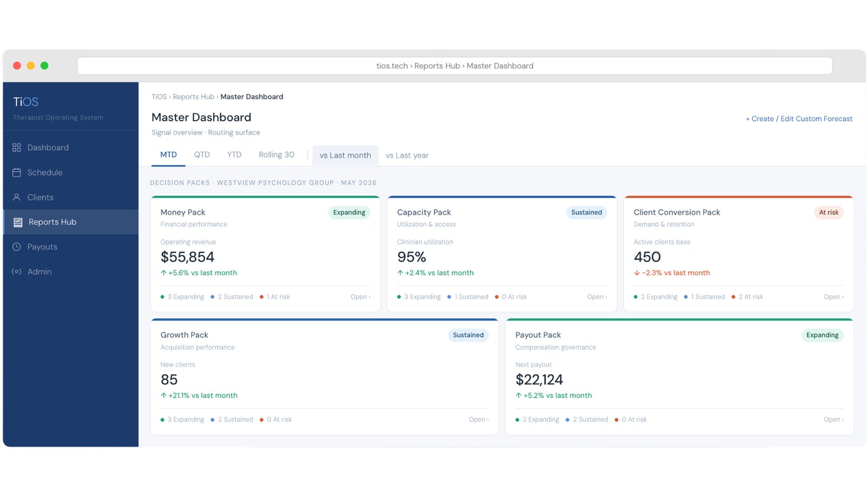Screen dimensions: 868x499
Task: Click the browser address bar
Action: coord(455,66)
